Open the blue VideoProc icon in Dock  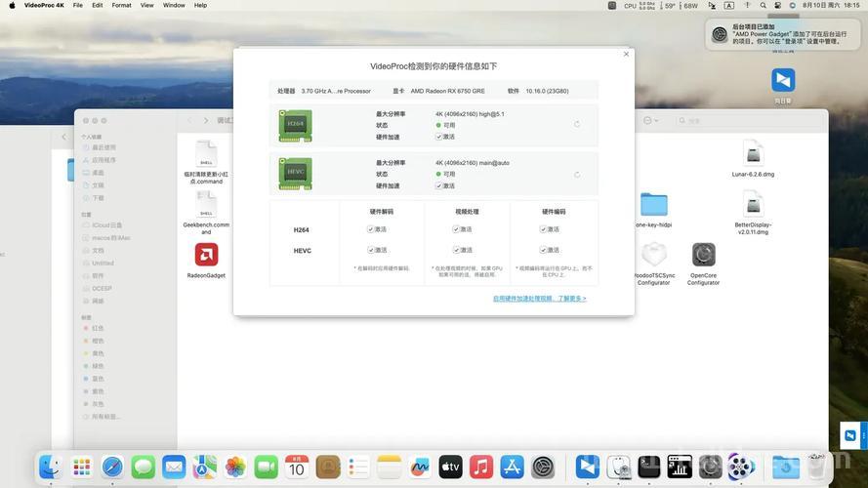588,467
